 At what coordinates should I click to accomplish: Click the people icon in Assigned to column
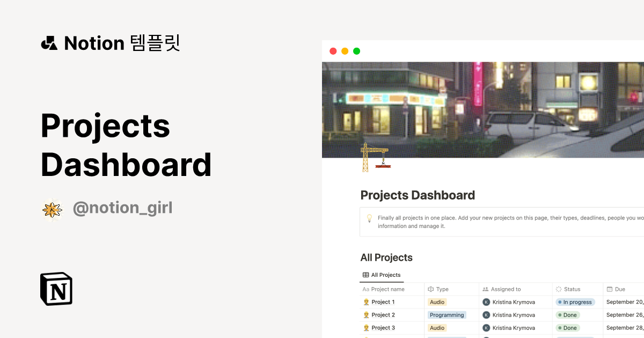(x=486, y=289)
